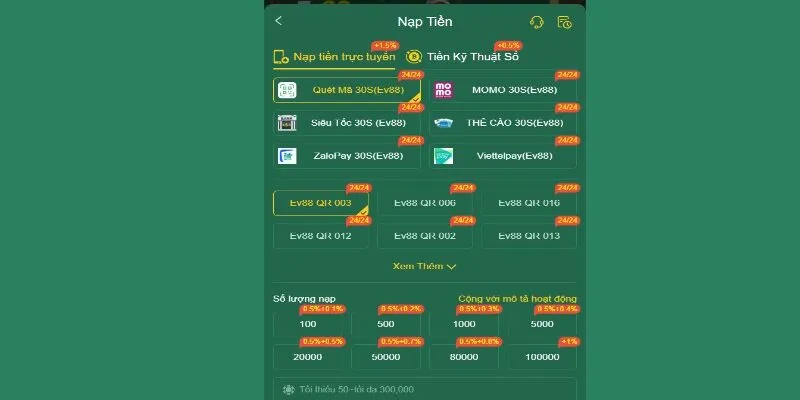Click the MOMO logo icon

[x=444, y=90]
